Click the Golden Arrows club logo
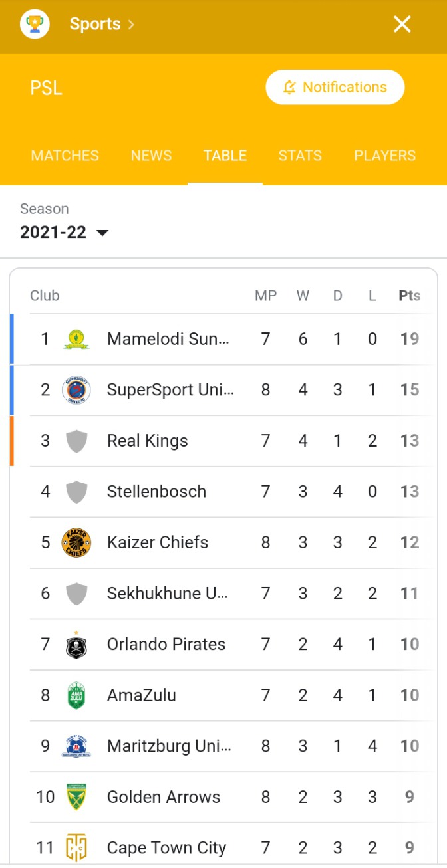Screen dimensions: 447x868 point(76,797)
